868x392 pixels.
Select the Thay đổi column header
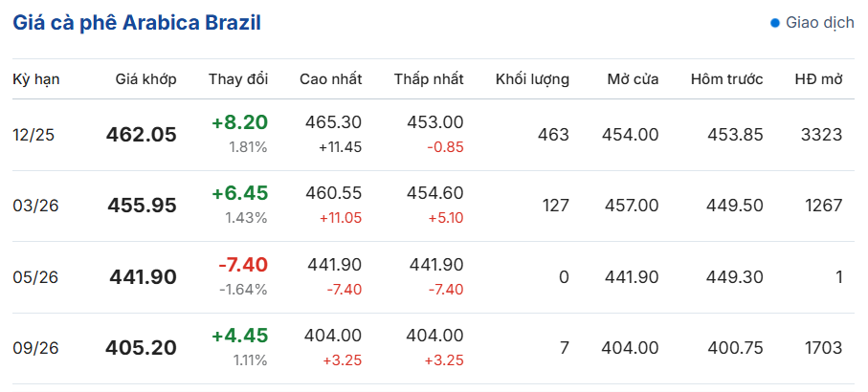point(238,79)
